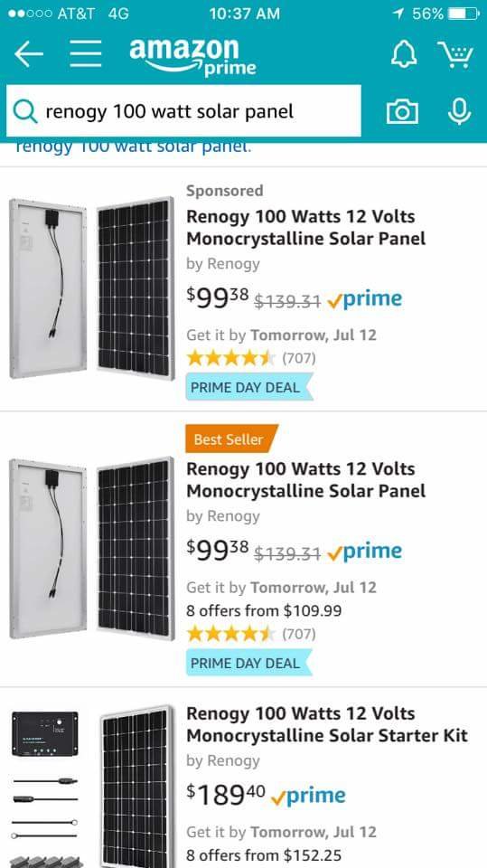Open notifications bell icon
This screenshot has width=487, height=868.
tap(405, 54)
